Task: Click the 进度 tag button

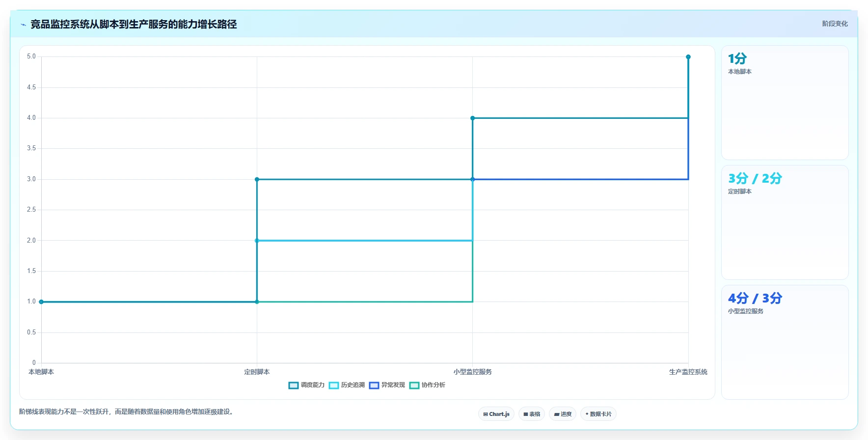Action: (x=563, y=414)
